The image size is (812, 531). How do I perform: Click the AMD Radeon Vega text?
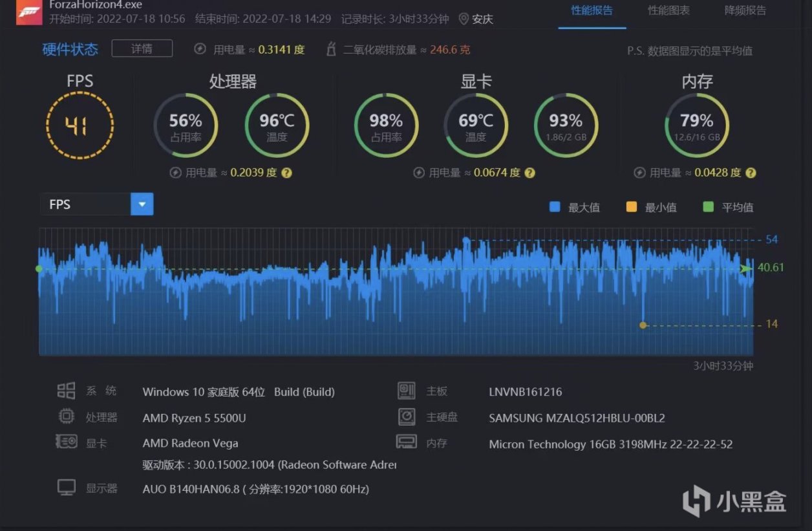190,443
